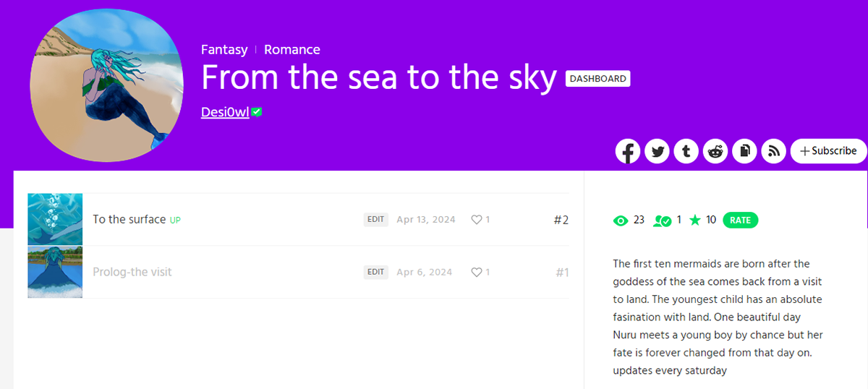
Task: Share series on Twitter
Action: [657, 151]
